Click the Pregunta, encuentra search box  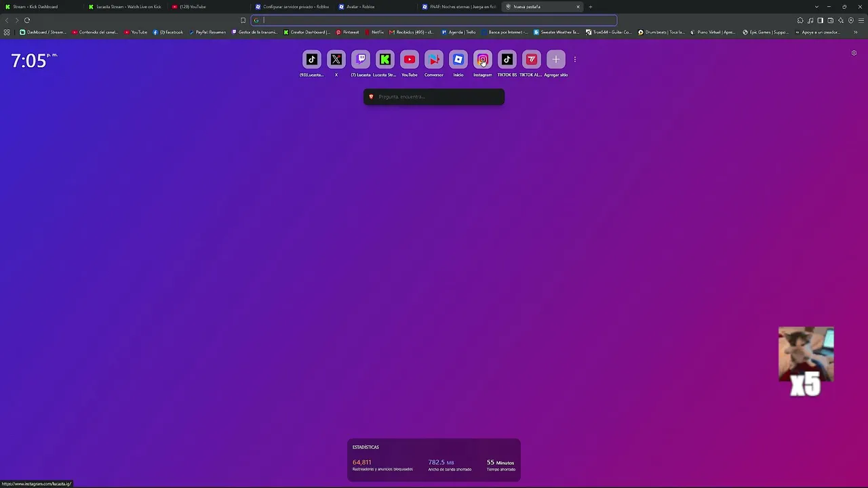[x=434, y=97]
